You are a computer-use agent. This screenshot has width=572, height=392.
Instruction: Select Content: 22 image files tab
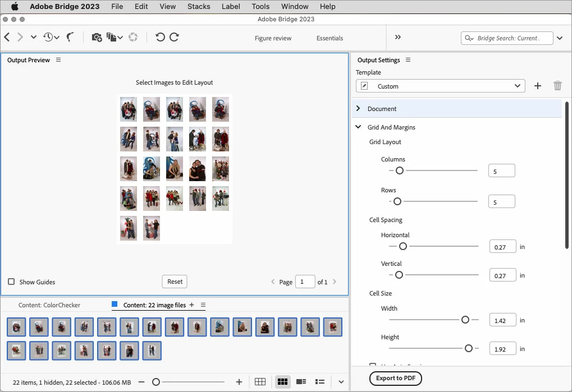(154, 305)
